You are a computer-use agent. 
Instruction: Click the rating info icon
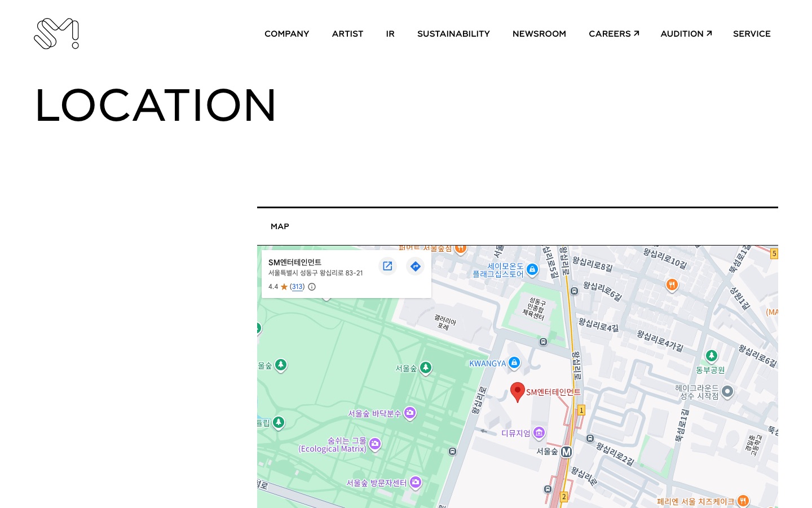point(312,287)
